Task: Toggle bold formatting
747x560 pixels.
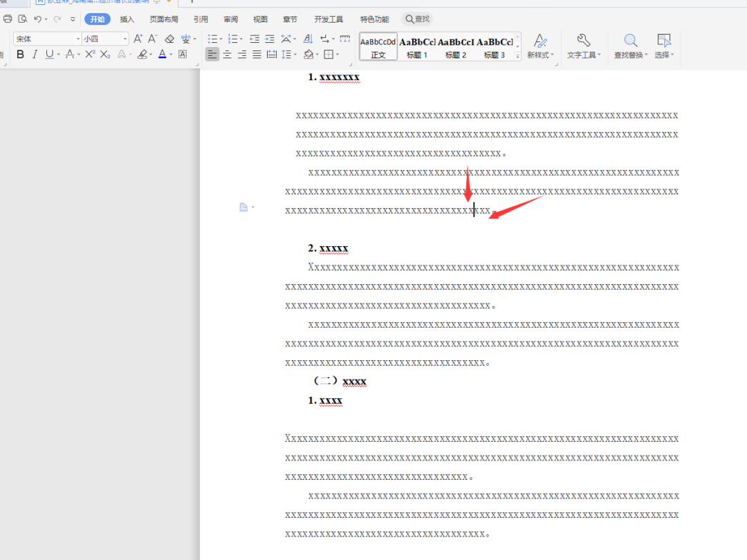Action: point(20,55)
